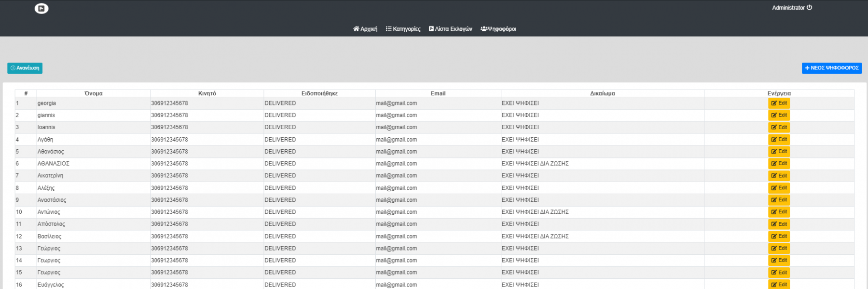Click the Δικαίωμα column header
This screenshot has width=868, height=289.
click(602, 93)
